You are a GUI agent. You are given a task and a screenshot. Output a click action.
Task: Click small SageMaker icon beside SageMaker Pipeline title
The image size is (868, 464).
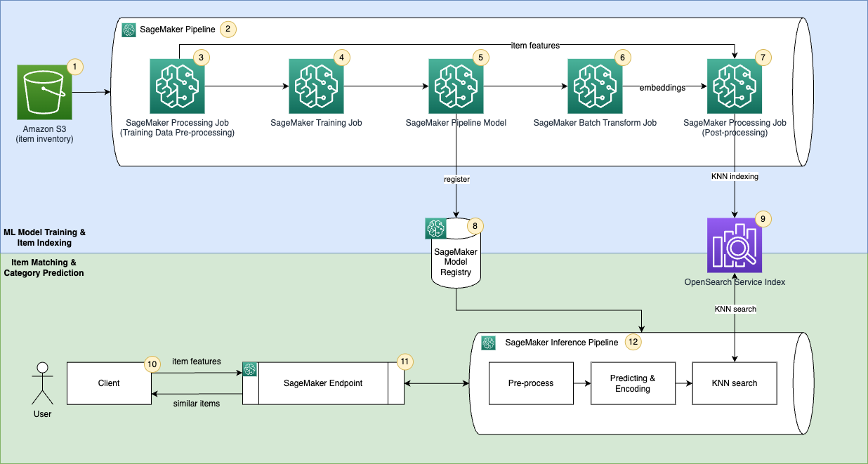pos(129,29)
